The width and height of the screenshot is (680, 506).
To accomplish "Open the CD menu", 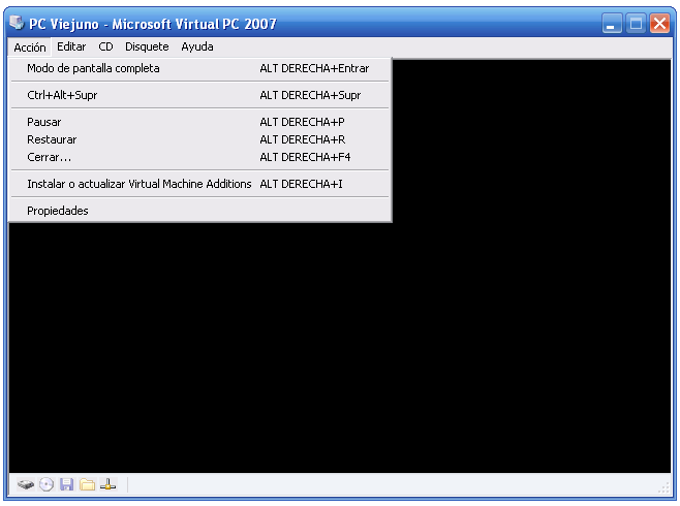I will pos(106,46).
